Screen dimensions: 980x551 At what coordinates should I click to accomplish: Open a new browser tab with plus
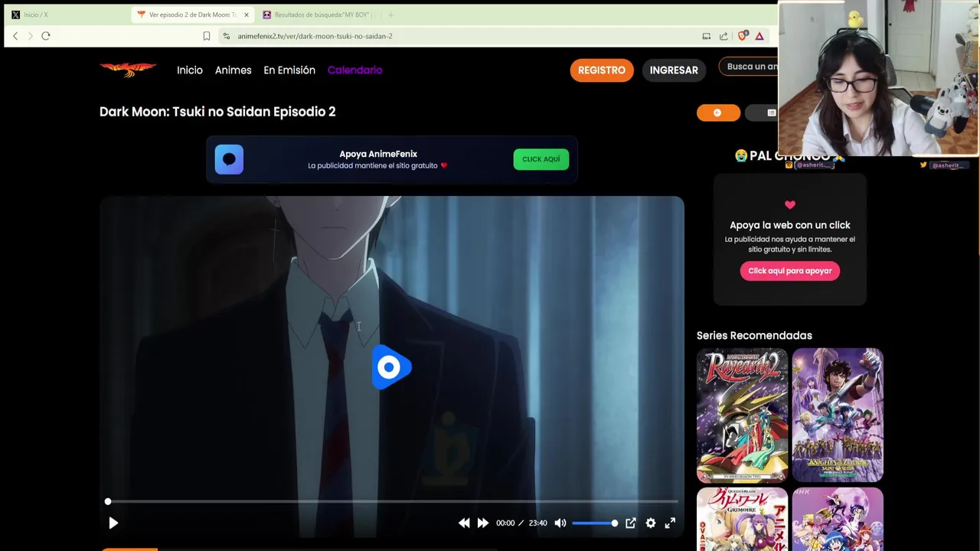coord(390,15)
